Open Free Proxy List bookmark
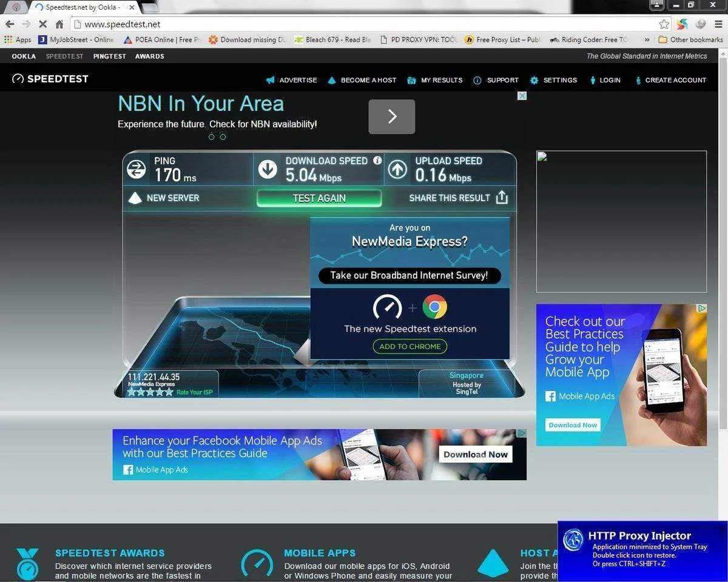The width and height of the screenshot is (728, 582). [503, 40]
